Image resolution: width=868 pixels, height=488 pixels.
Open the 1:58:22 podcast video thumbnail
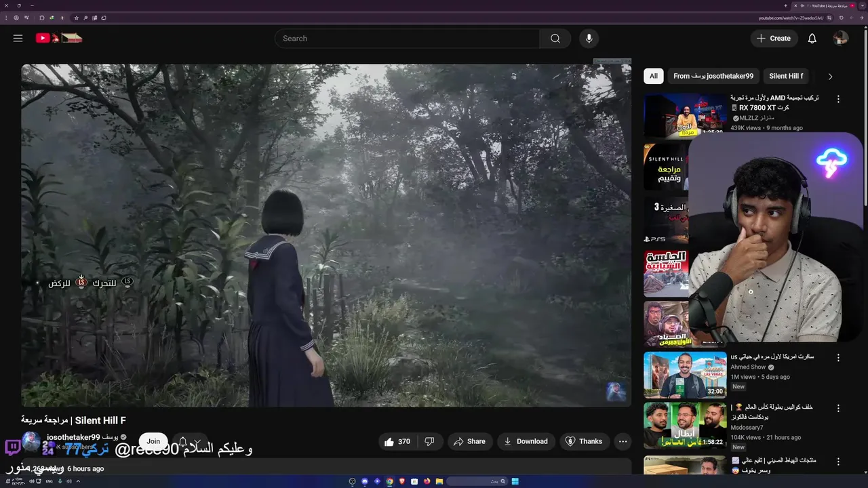click(685, 426)
